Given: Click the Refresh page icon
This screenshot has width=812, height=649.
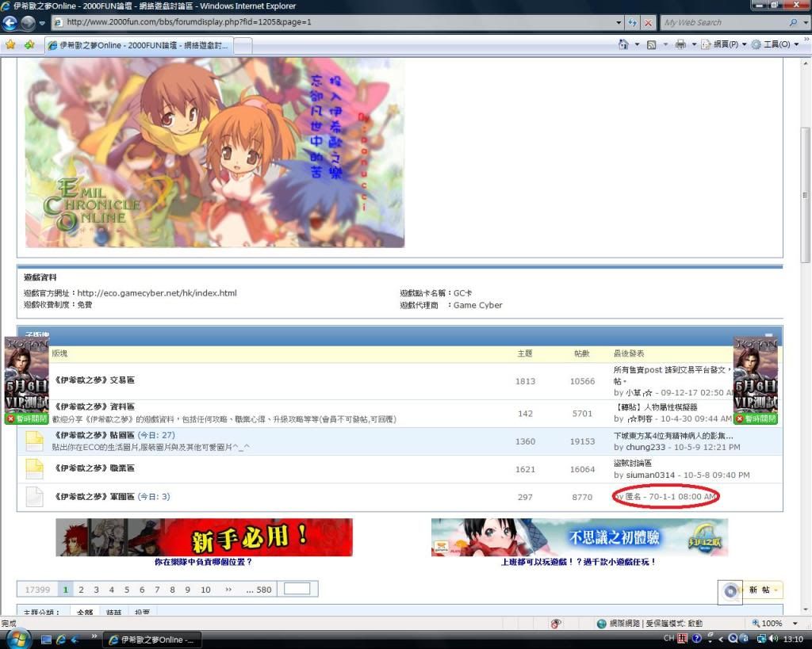Looking at the screenshot, I should pos(632,23).
